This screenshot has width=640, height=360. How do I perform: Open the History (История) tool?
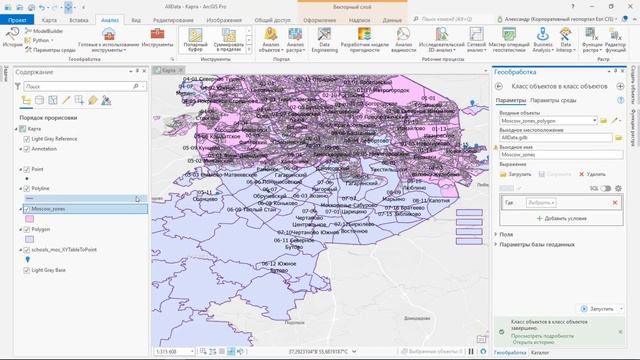coord(12,38)
